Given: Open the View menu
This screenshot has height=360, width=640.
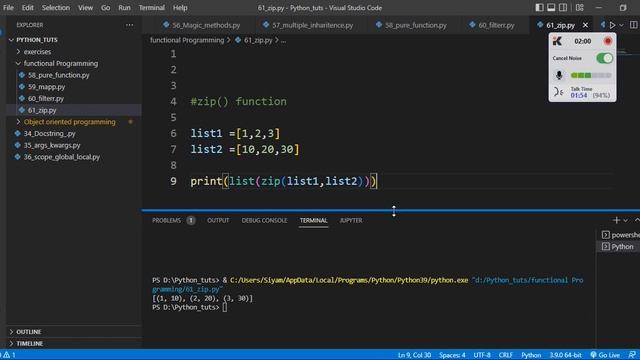Looking at the screenshot, I should 85,8.
